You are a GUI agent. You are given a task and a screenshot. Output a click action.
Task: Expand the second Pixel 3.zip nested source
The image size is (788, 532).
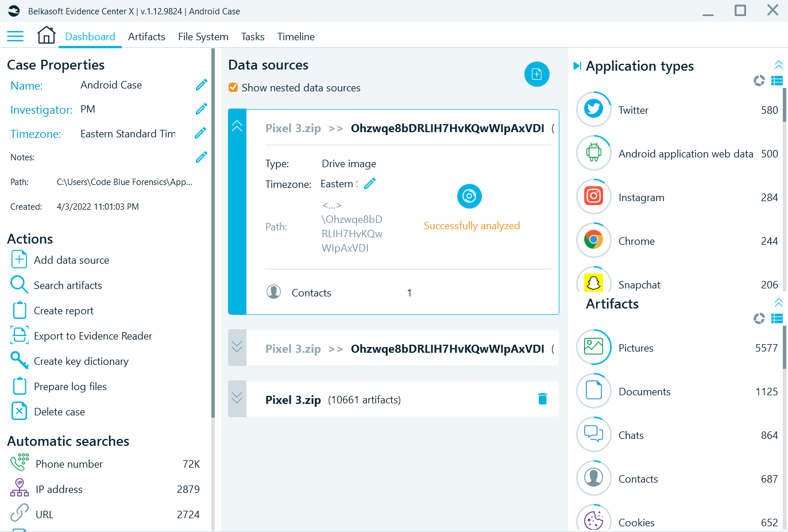[x=237, y=348]
